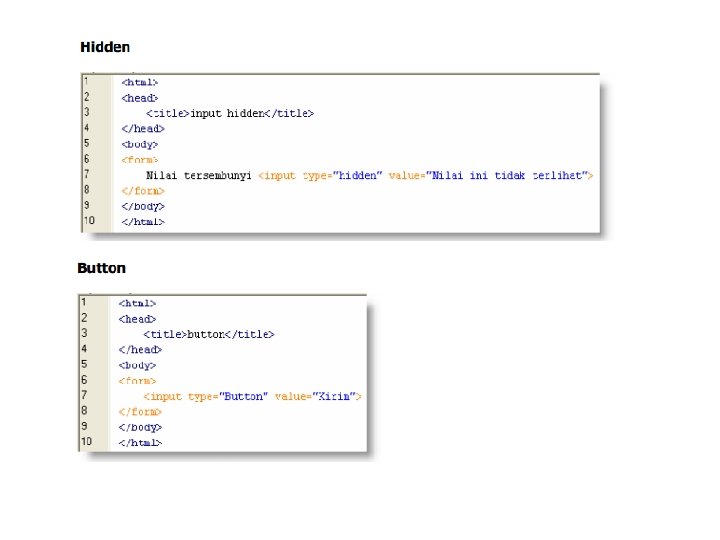The height and width of the screenshot is (540, 720).
Task: Click the closing form tag in Hidden code
Action: pos(143,191)
